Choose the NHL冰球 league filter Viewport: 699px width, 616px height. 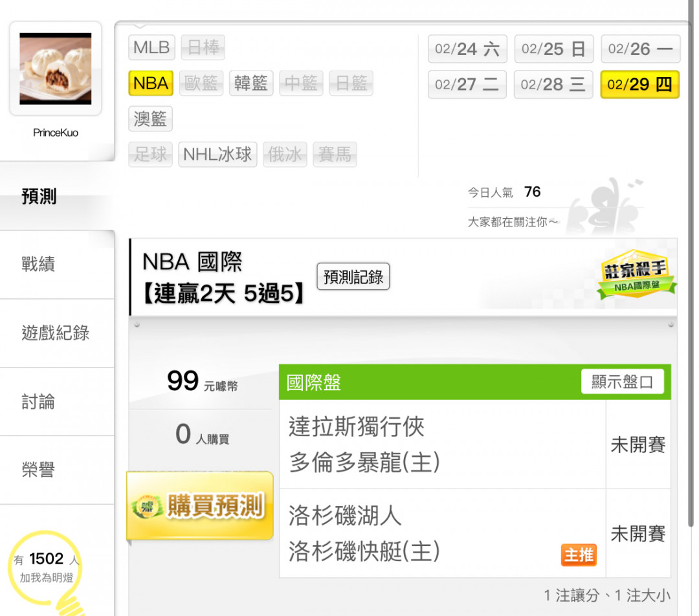[x=217, y=155]
